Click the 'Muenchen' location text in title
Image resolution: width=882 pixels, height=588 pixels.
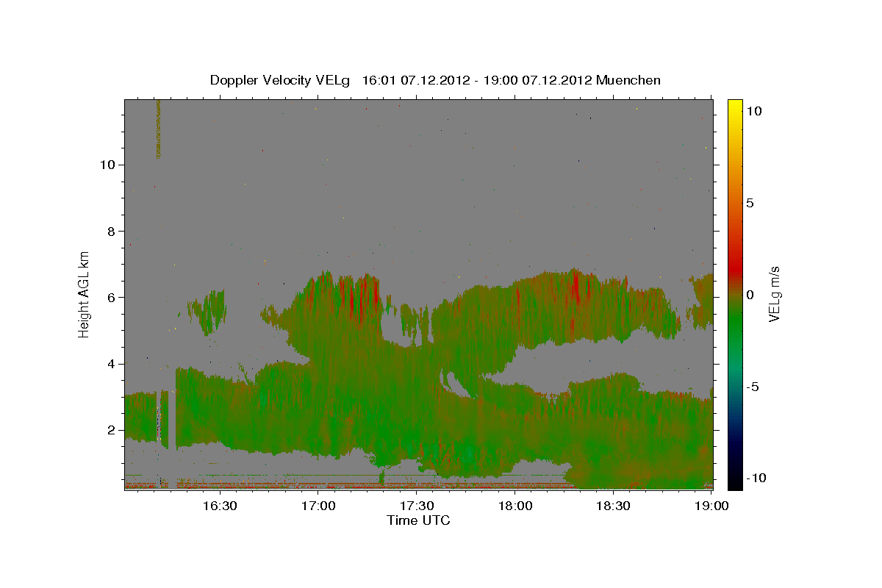[628, 80]
